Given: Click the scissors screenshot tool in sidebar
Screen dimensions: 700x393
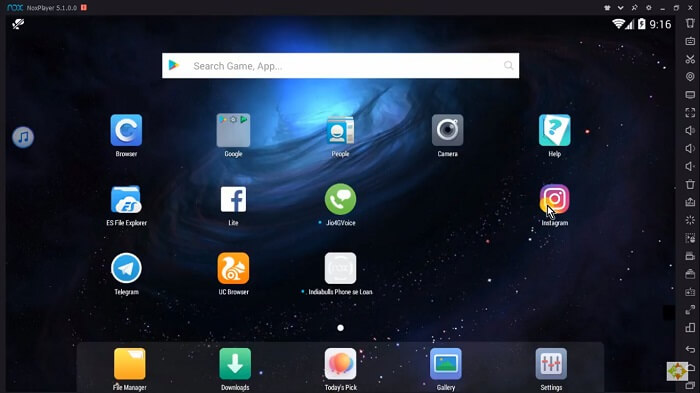Looking at the screenshot, I should [x=690, y=59].
